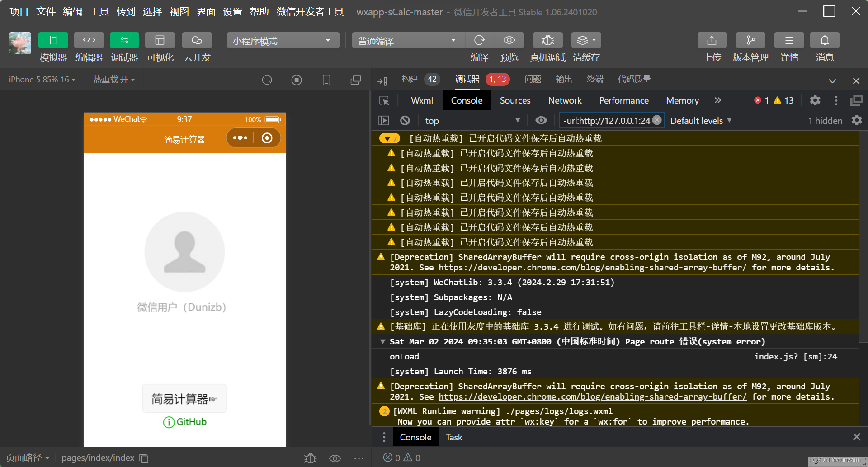Viewport: 868px width, 467px height.
Task: Toggle the 编辑器 editor panel button
Action: pos(89,40)
